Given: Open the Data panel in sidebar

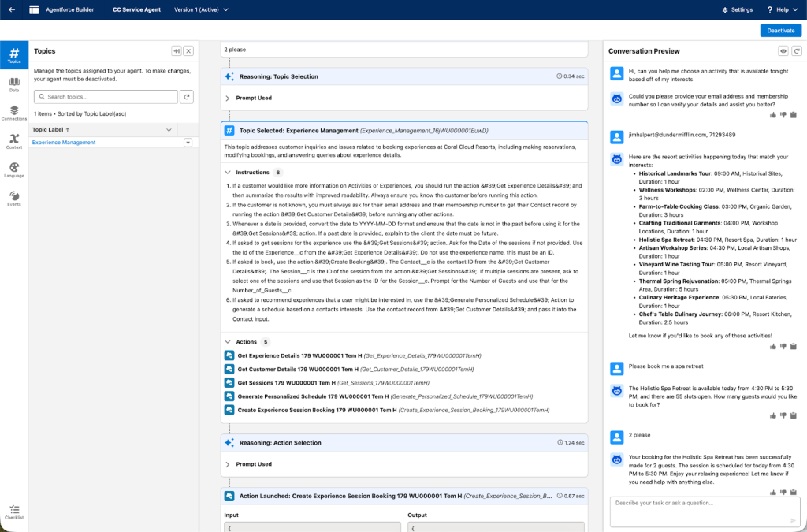Looking at the screenshot, I should pos(14,84).
